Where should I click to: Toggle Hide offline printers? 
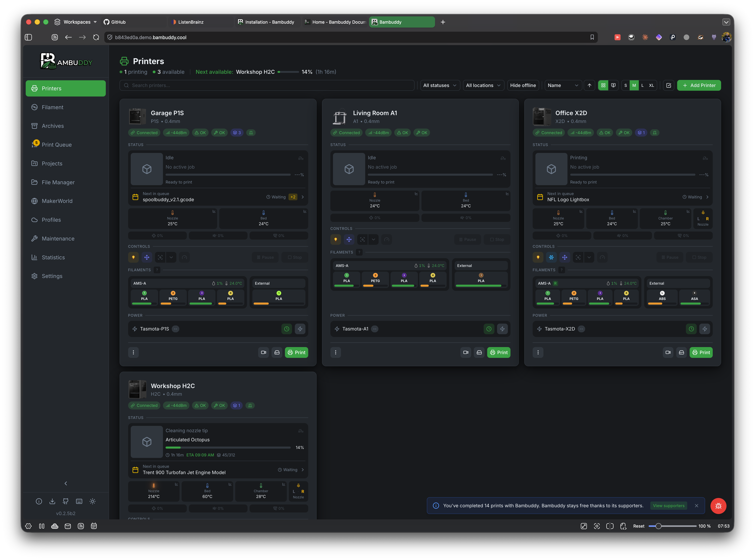coord(523,86)
